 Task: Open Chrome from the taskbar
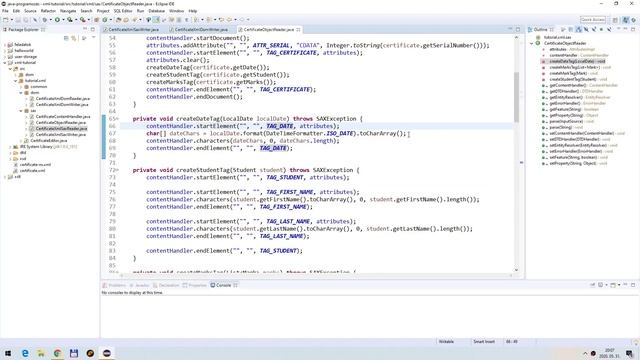(x=58, y=353)
